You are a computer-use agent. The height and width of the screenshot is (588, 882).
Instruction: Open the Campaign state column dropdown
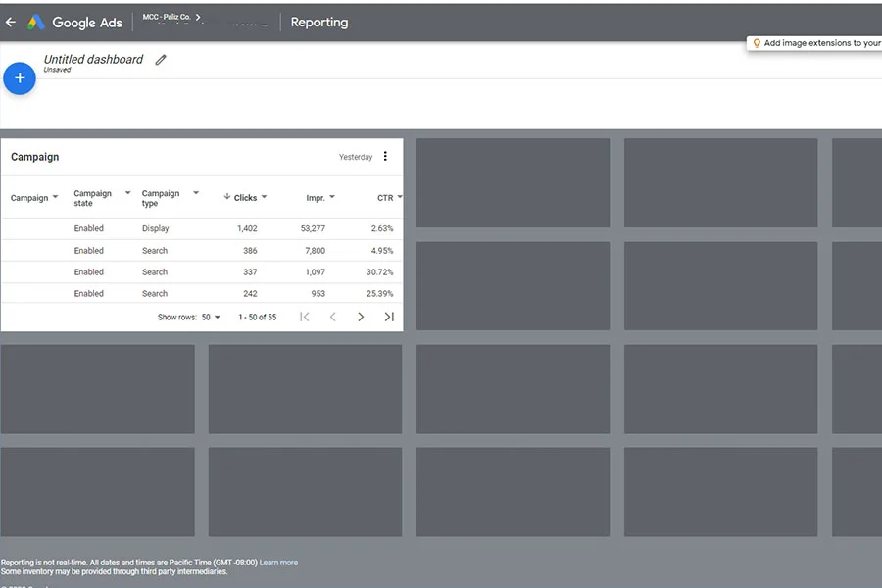[127, 192]
